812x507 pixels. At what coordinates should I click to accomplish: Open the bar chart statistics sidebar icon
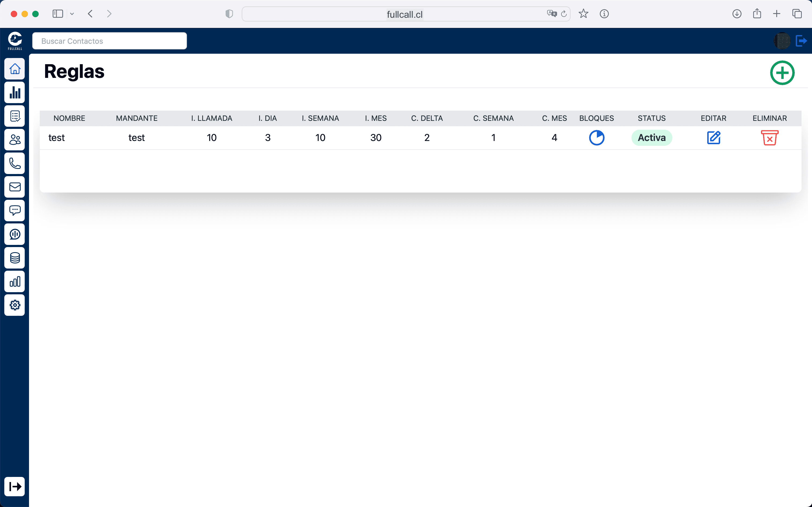[x=15, y=92]
